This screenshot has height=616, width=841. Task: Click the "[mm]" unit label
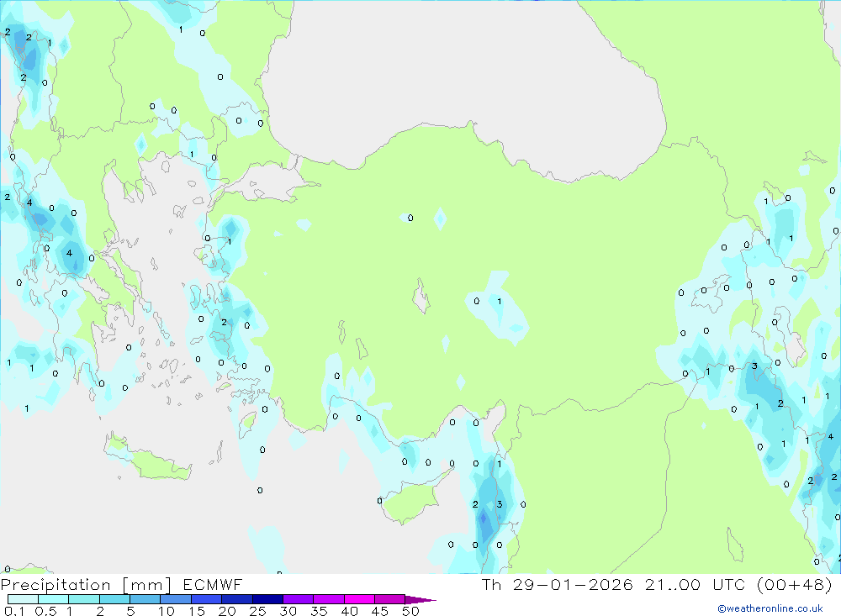147,584
